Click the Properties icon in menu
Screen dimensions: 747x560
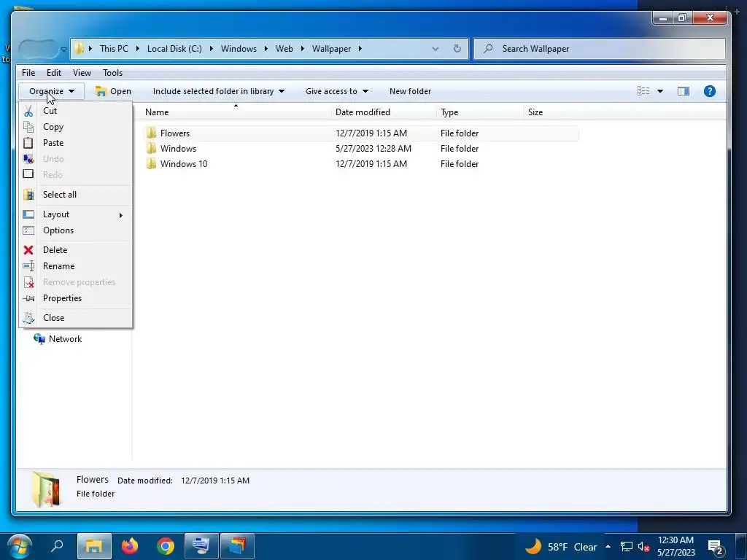28,298
